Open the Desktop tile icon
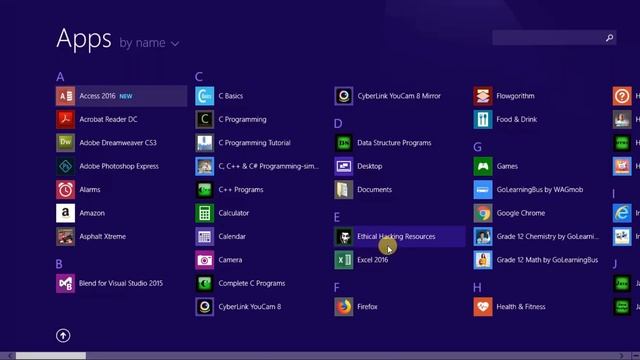 pyautogui.click(x=344, y=166)
